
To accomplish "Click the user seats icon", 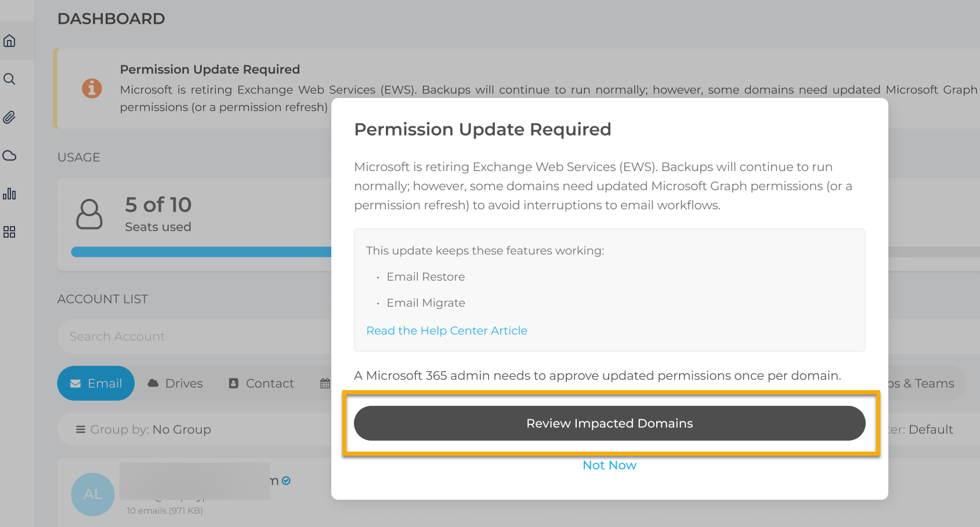I will click(89, 214).
